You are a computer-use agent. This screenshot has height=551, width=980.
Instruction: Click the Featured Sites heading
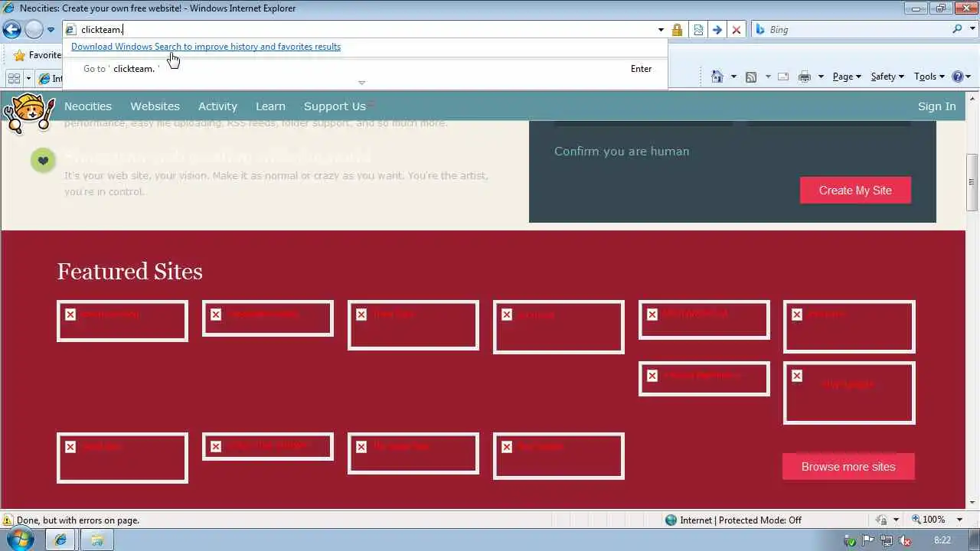pos(129,272)
